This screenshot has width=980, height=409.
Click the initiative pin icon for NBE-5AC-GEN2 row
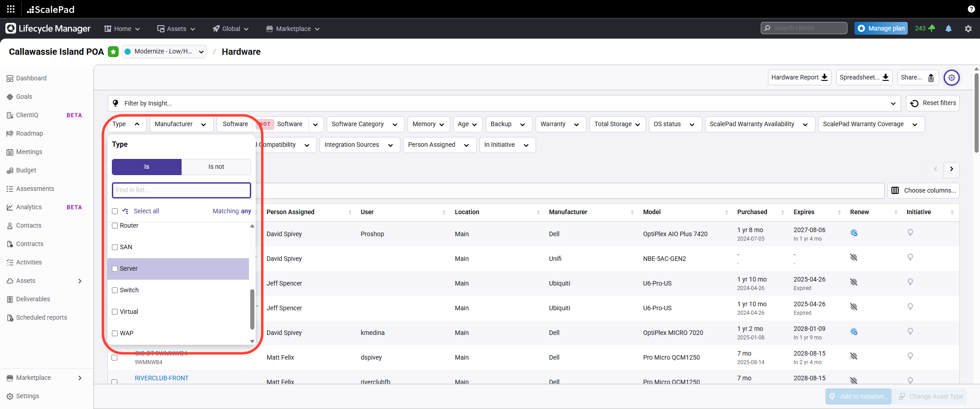[x=910, y=257]
